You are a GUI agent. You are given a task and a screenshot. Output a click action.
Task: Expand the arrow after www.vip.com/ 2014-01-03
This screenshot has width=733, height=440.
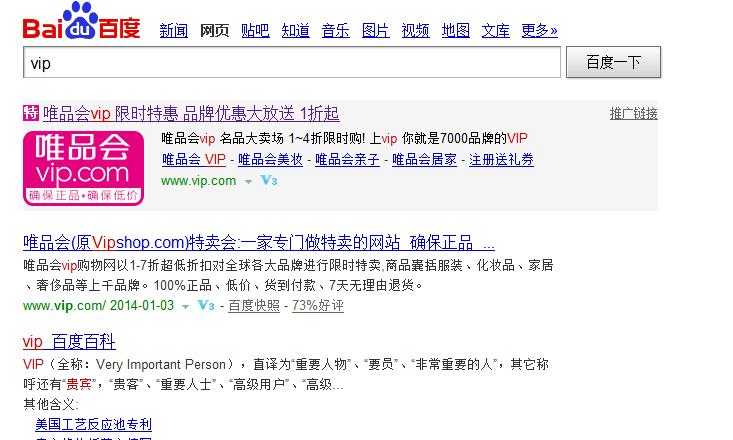pyautogui.click(x=186, y=307)
